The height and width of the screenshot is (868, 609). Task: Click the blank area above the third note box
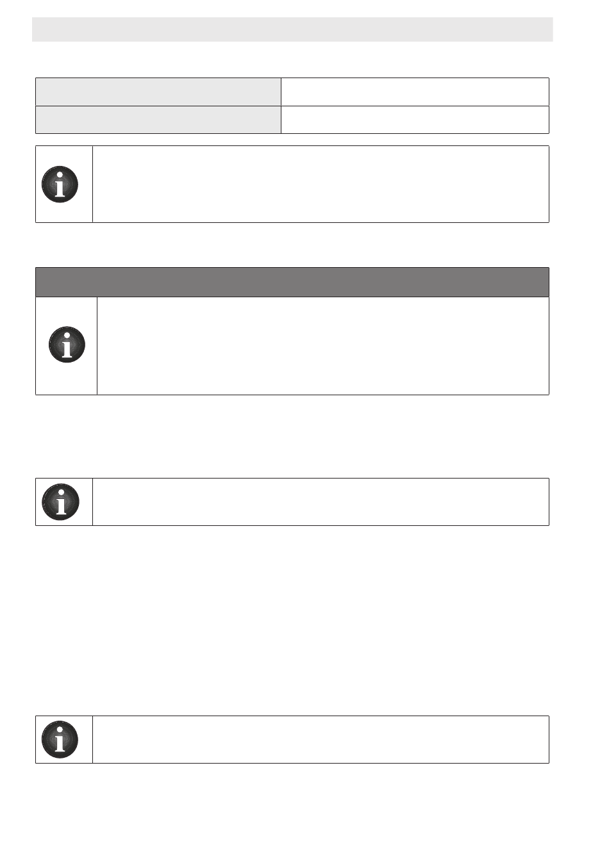(292, 436)
